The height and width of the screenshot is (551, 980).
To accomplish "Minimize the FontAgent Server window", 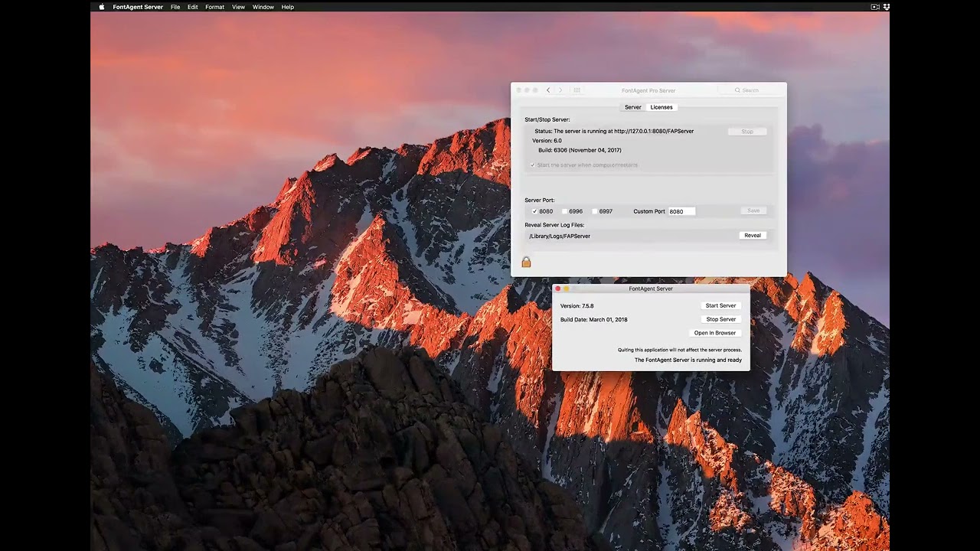I will pyautogui.click(x=567, y=289).
